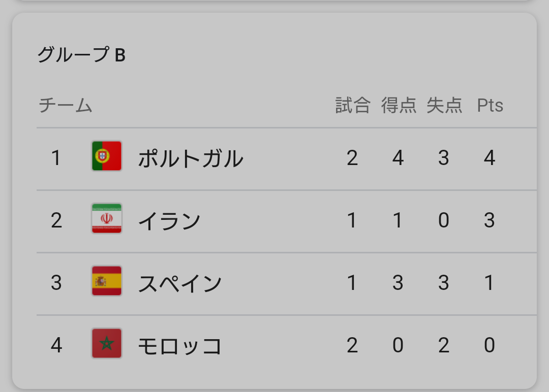This screenshot has height=392, width=549.
Task: Select Morocco's rank number 4
Action: (56, 345)
